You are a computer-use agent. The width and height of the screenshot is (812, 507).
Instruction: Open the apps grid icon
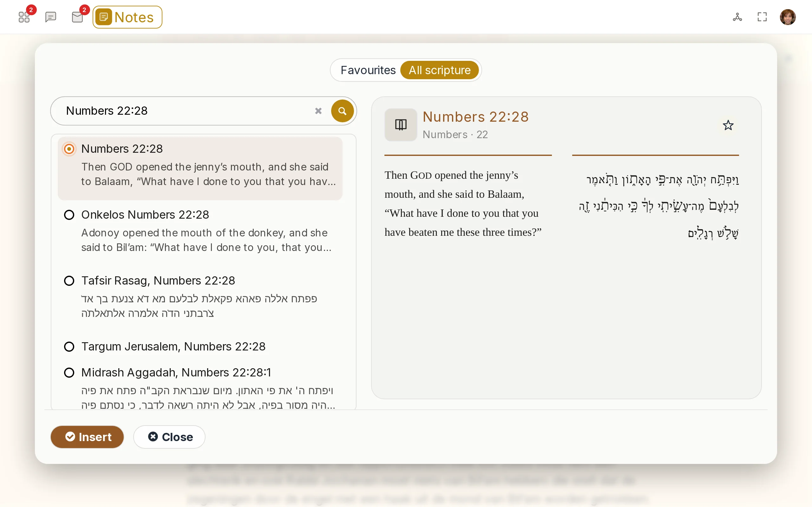click(x=24, y=17)
